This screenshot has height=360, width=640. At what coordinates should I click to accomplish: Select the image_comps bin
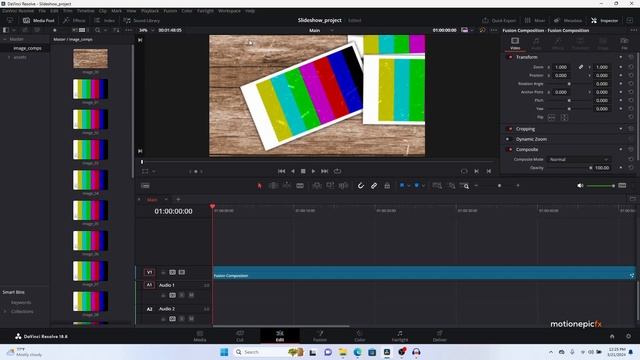click(x=27, y=48)
